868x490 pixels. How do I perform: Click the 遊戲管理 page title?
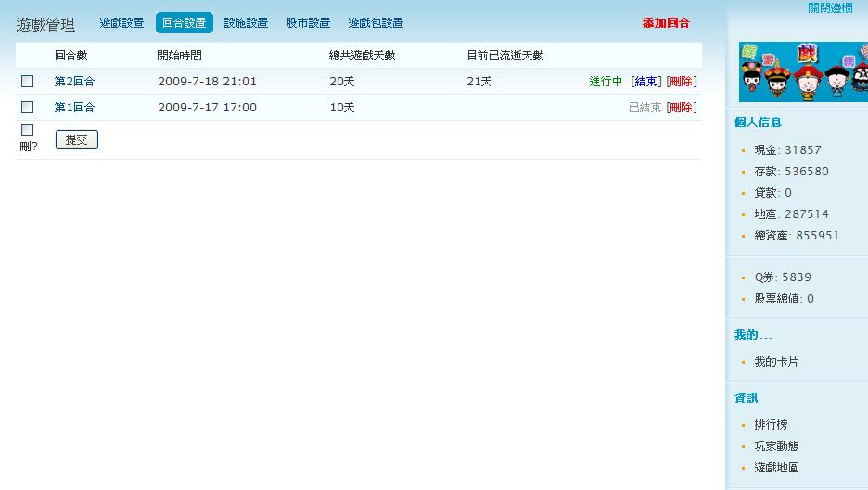tap(45, 24)
